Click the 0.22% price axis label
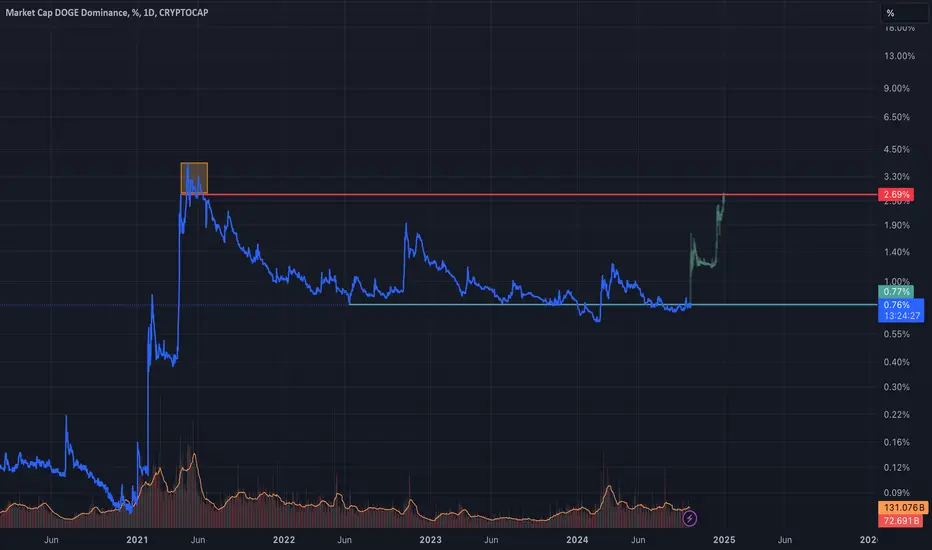The width and height of the screenshot is (932, 550). (896, 414)
